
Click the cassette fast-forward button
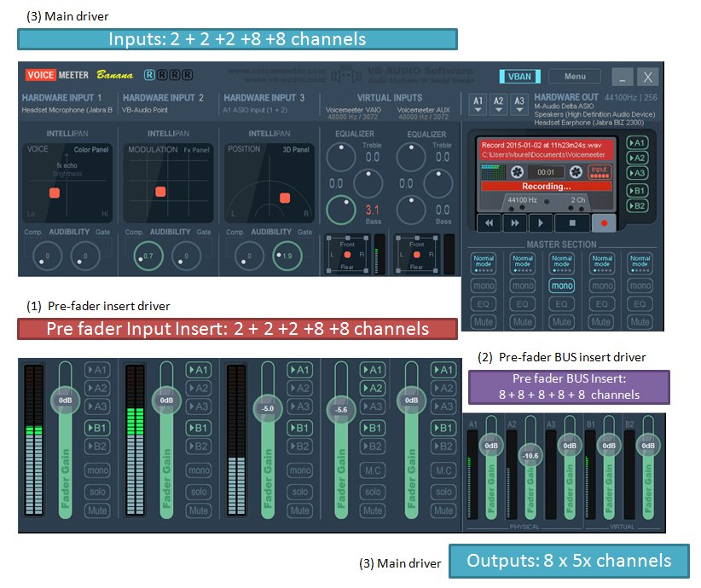515,222
